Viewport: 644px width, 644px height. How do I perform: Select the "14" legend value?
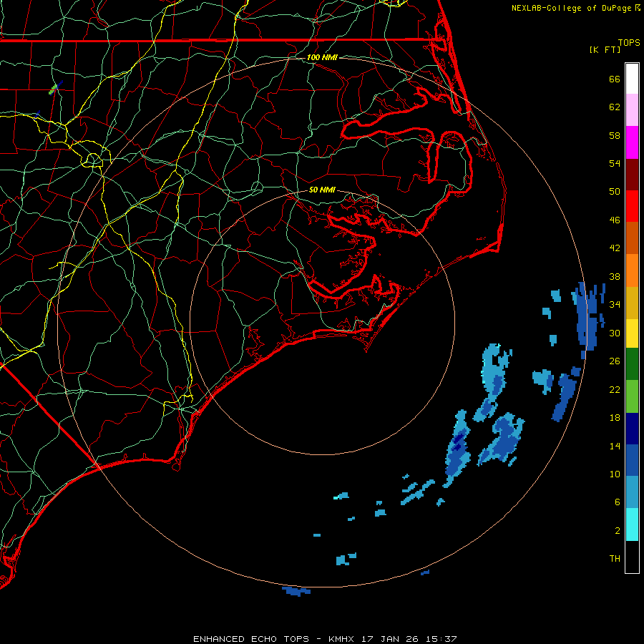(615, 446)
